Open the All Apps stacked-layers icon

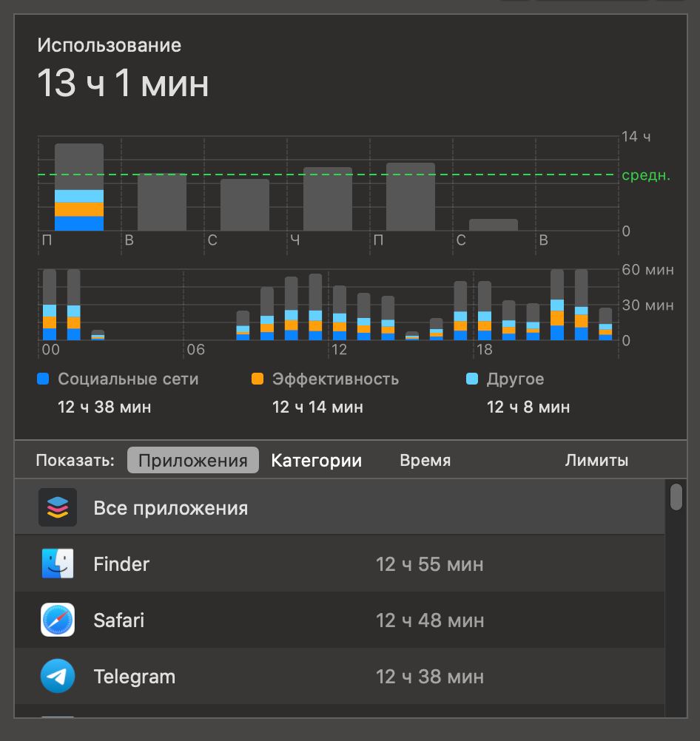click(58, 507)
